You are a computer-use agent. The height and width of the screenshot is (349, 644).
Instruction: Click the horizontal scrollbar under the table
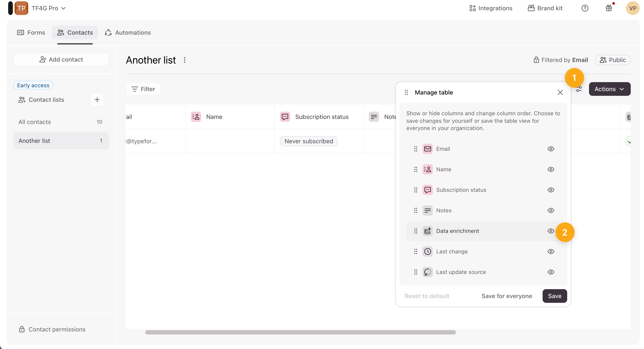pos(300,332)
